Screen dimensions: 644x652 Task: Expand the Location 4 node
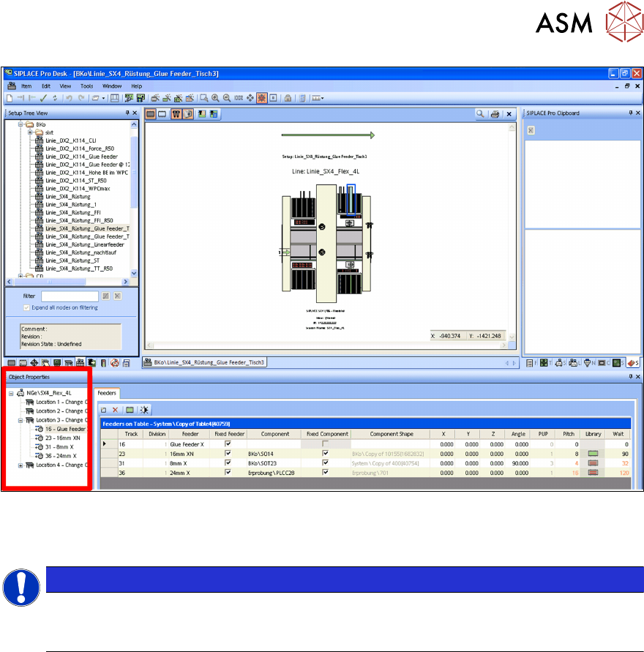point(20,465)
